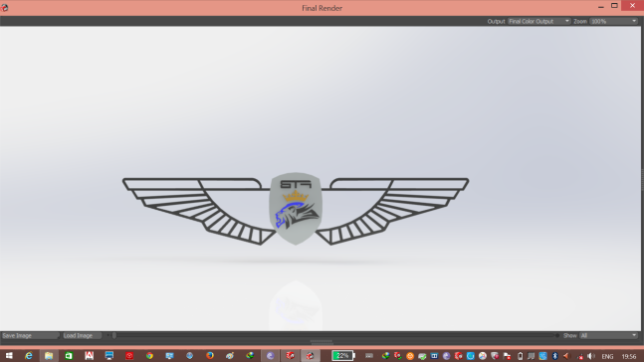Switch to the Final Render taskbar window
This screenshot has height=362, width=644.
(311, 356)
